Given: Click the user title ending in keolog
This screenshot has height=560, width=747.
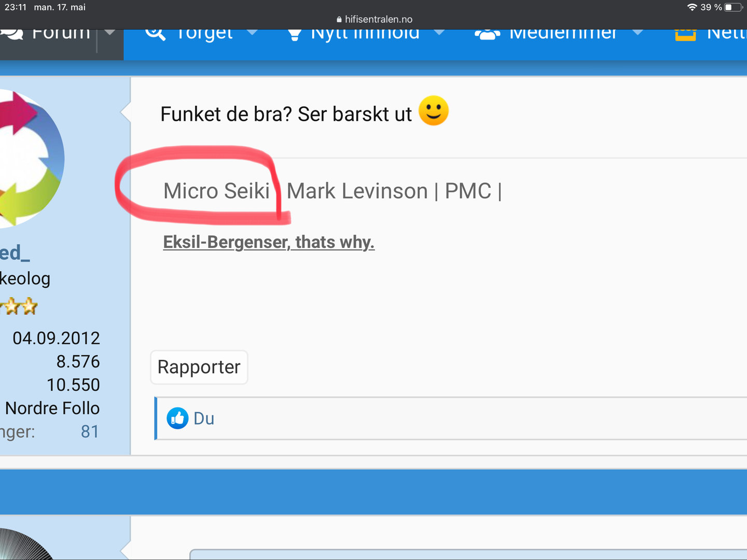Looking at the screenshot, I should coord(25,279).
